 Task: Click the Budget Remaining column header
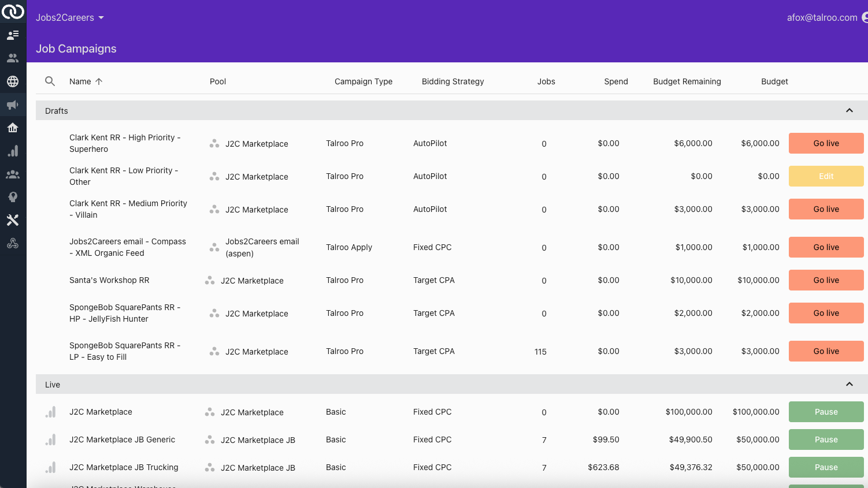tap(687, 81)
